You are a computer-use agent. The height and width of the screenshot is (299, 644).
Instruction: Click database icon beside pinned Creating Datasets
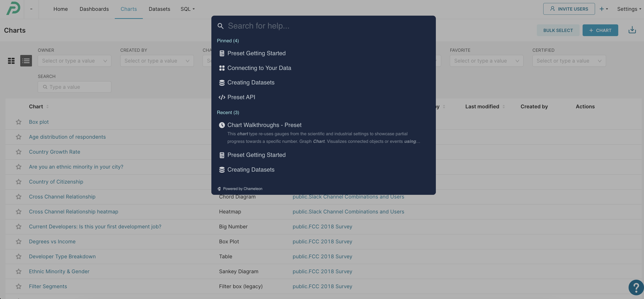coord(222,83)
